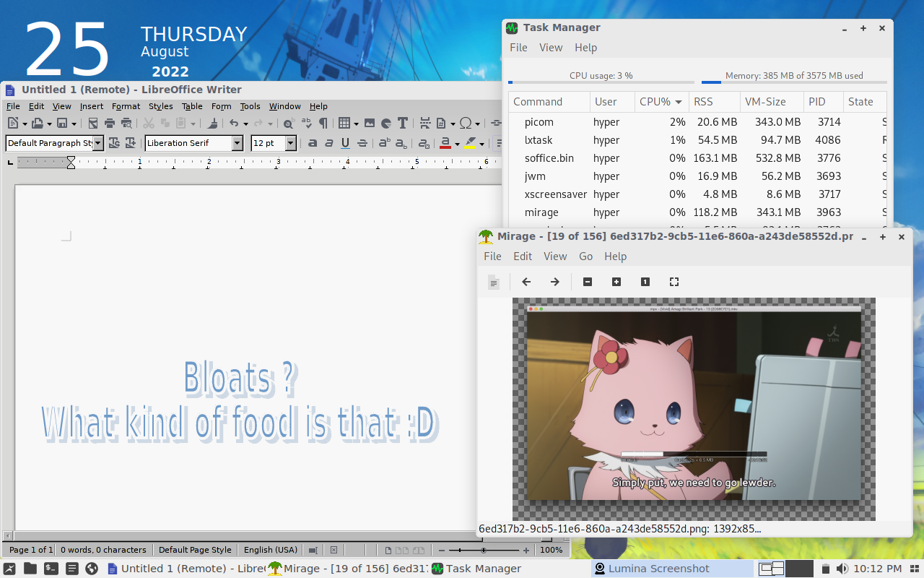Click Clear Direct Formatting icon
This screenshot has height=578, width=924.
pyautogui.click(x=424, y=143)
